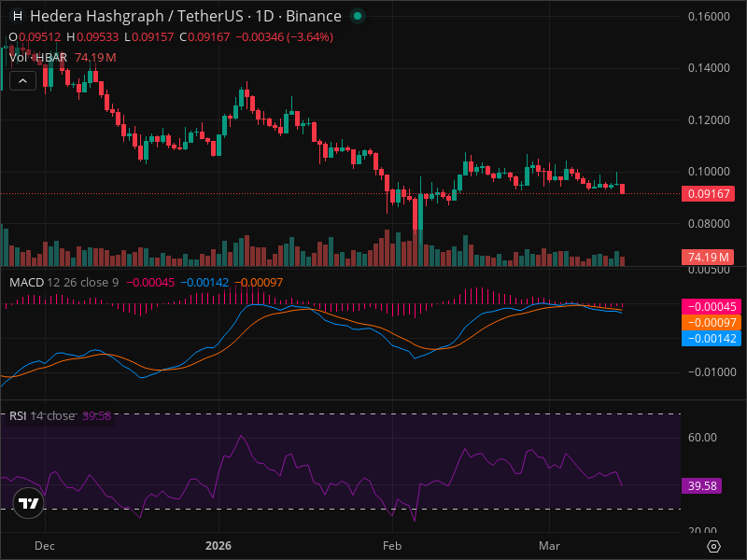Collapse the indicator legend with the chevron button

(22, 81)
